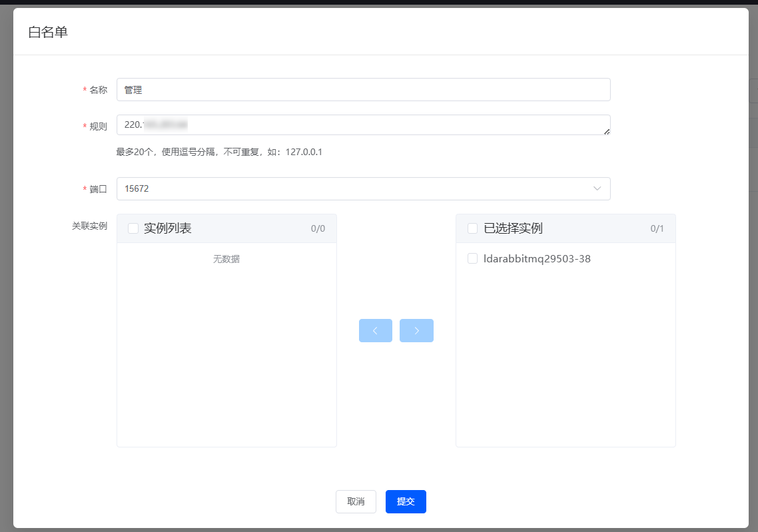Click the resize handle of the 规则 textarea
The image size is (758, 532).
click(606, 131)
